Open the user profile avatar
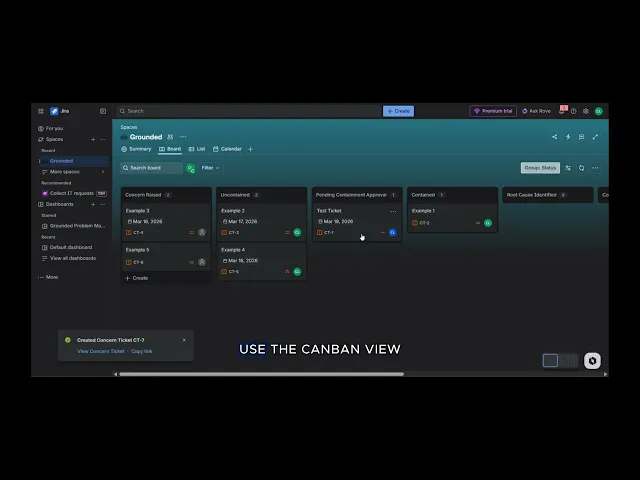Image resolution: width=640 pixels, height=480 pixels. 599,111
